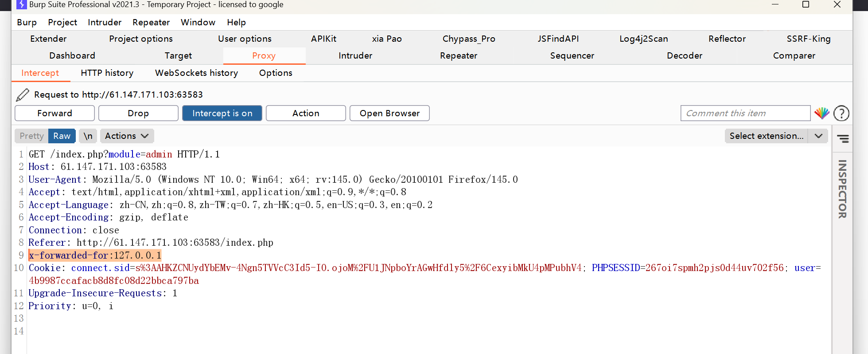Viewport: 868px width, 354px height.
Task: Open the JSFindAPI tab
Action: tap(558, 39)
